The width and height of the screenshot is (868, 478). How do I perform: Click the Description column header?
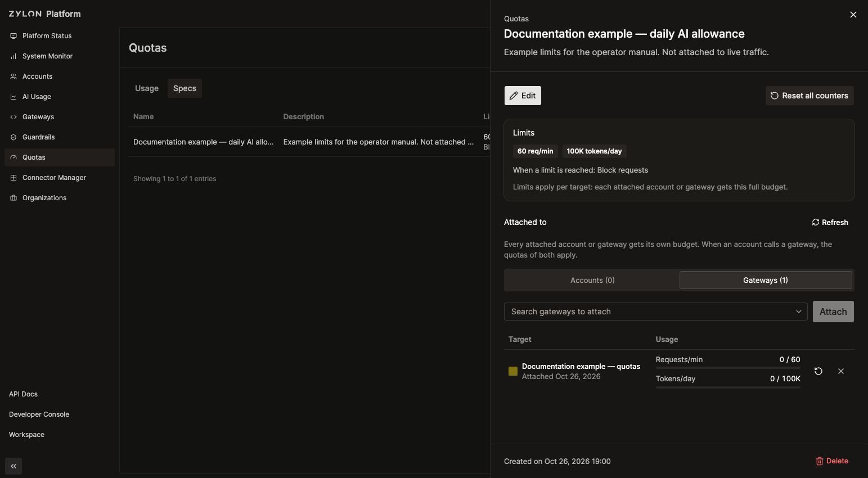click(303, 116)
